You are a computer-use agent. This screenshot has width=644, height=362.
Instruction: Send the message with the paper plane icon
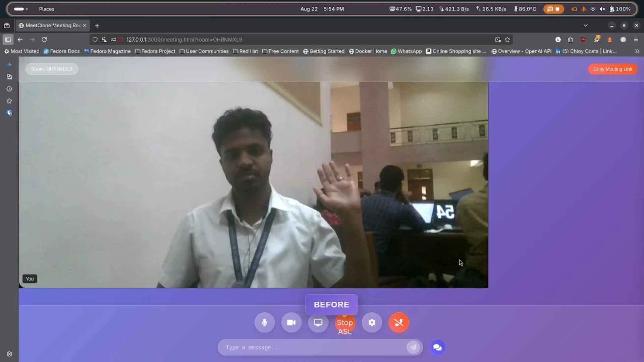tap(413, 347)
